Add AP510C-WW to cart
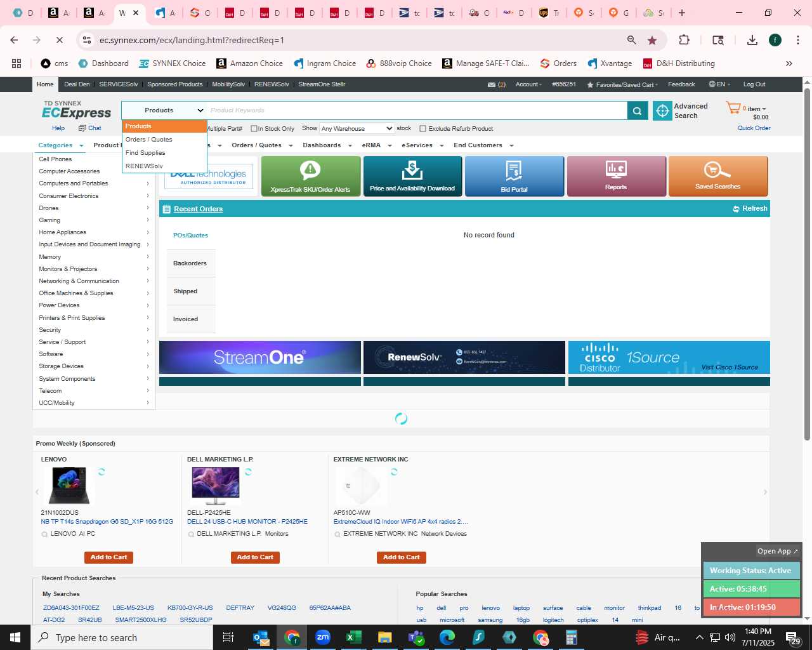Screen dimensions: 812x650 coord(402,557)
